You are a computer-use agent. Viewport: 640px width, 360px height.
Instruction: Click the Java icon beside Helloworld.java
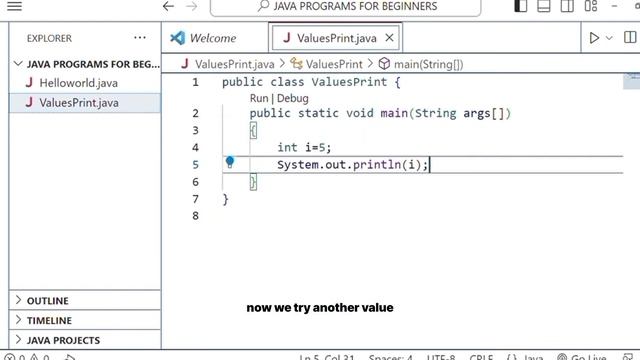[29, 83]
